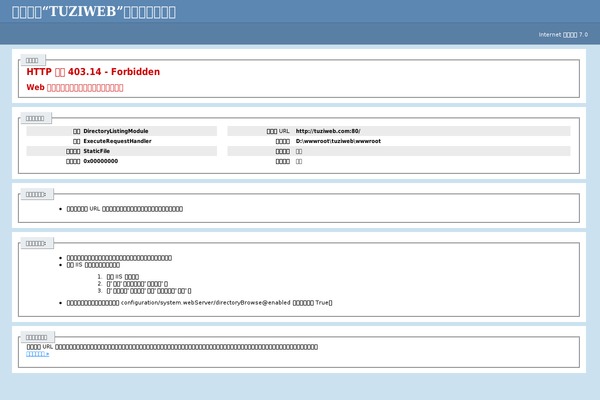The height and width of the screenshot is (400, 600).
Task: Click the 'D:\wwwroot\tuziweb\wwwroot' path value
Action: (338, 141)
